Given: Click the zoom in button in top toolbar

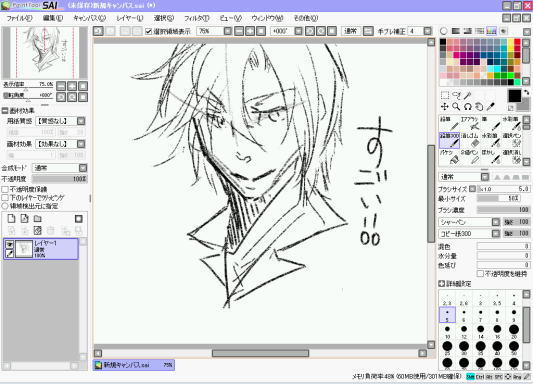Looking at the screenshot, I should tap(250, 31).
